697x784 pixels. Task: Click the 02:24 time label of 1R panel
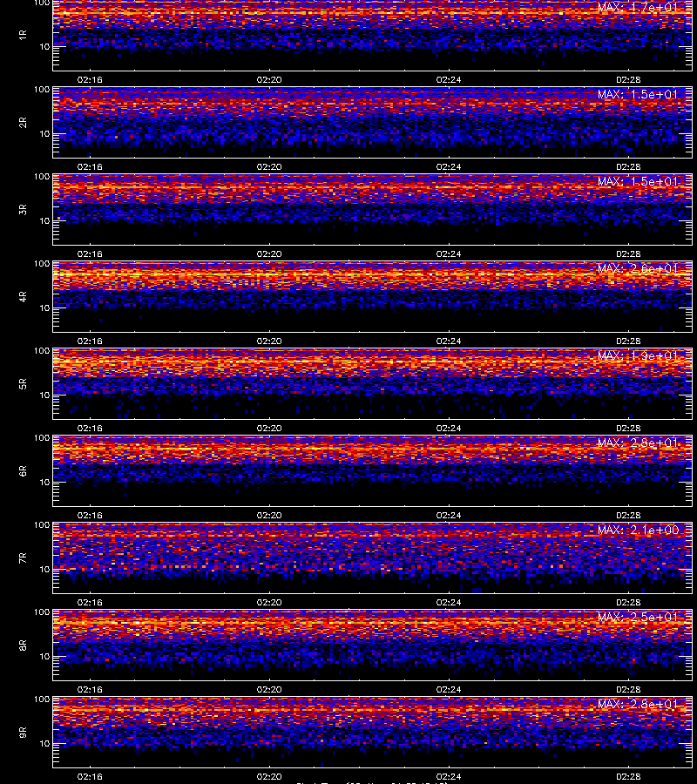click(449, 79)
